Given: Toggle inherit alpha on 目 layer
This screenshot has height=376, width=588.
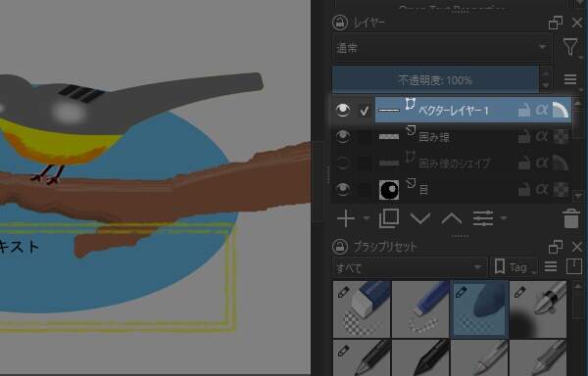Looking at the screenshot, I should pyautogui.click(x=561, y=190).
